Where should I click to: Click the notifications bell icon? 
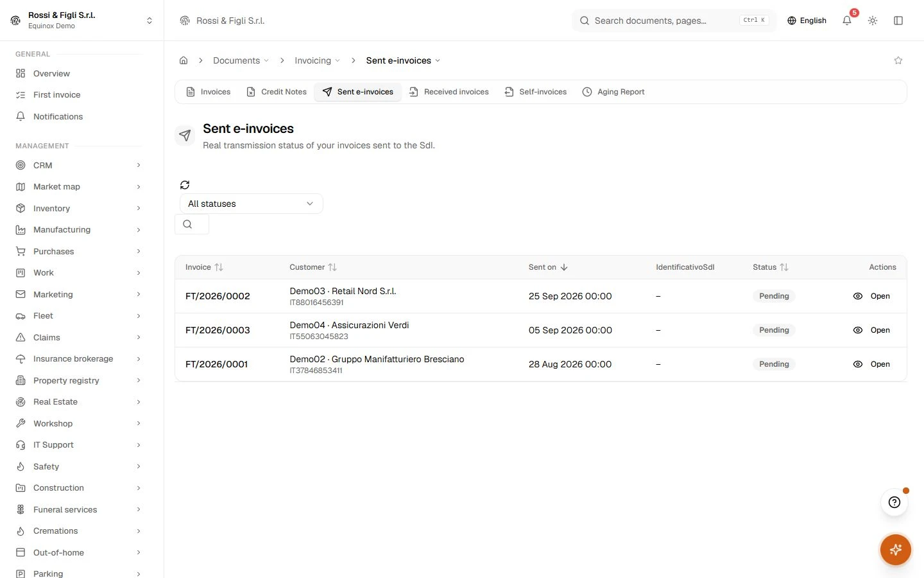point(847,21)
